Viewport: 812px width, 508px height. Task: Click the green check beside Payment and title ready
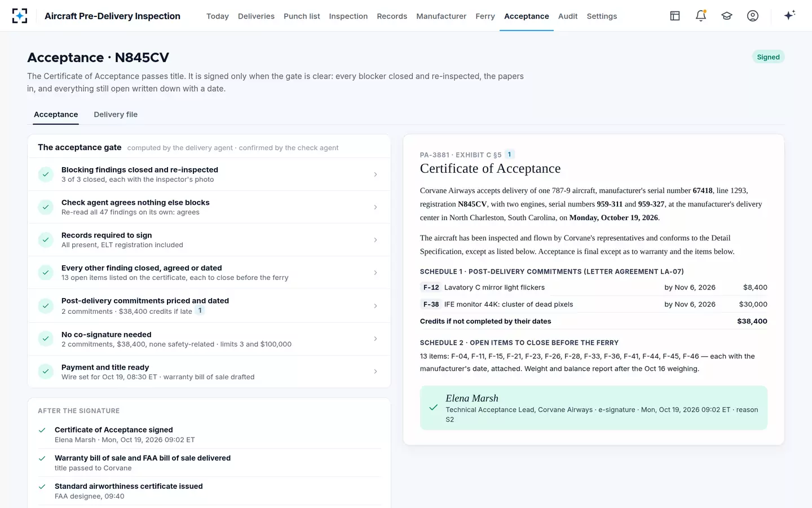point(46,371)
